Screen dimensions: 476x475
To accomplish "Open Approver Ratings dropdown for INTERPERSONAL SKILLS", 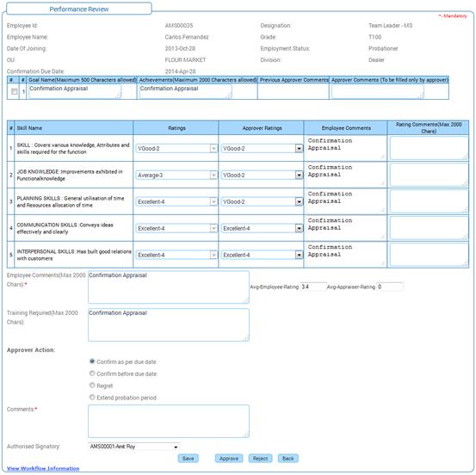I will 262,255.
